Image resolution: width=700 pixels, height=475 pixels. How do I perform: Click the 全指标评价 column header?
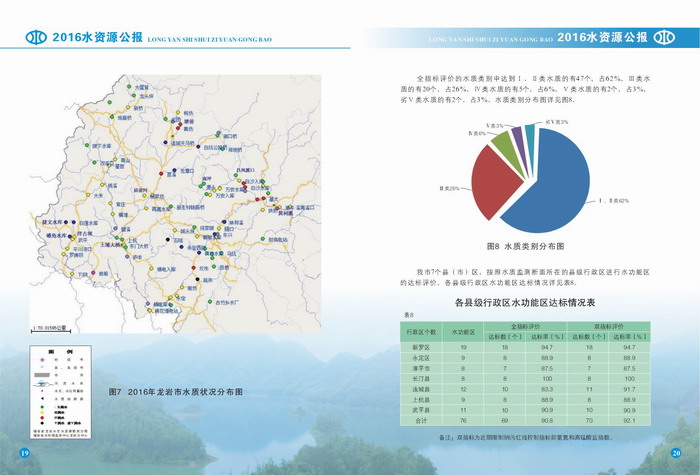526,326
